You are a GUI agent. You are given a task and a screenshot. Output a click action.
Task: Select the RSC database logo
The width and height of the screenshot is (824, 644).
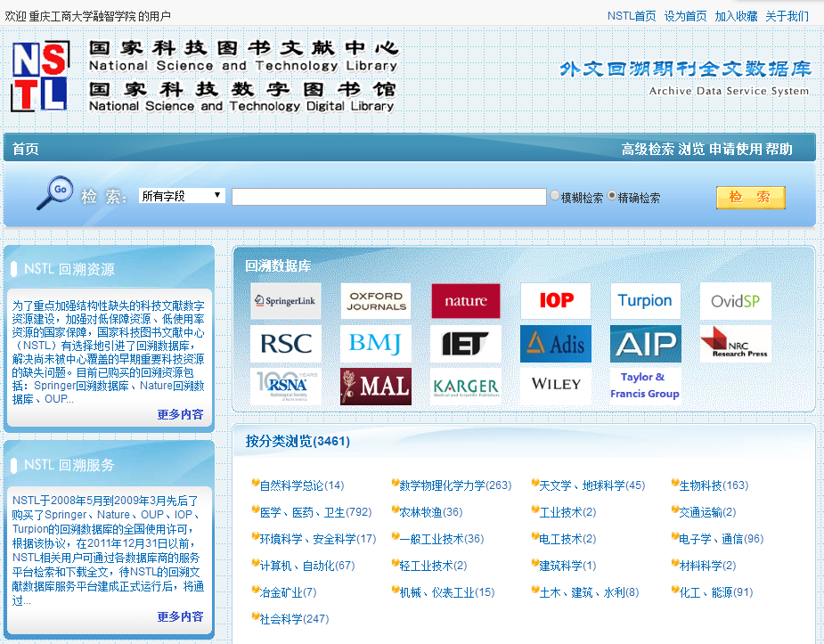tap(285, 344)
